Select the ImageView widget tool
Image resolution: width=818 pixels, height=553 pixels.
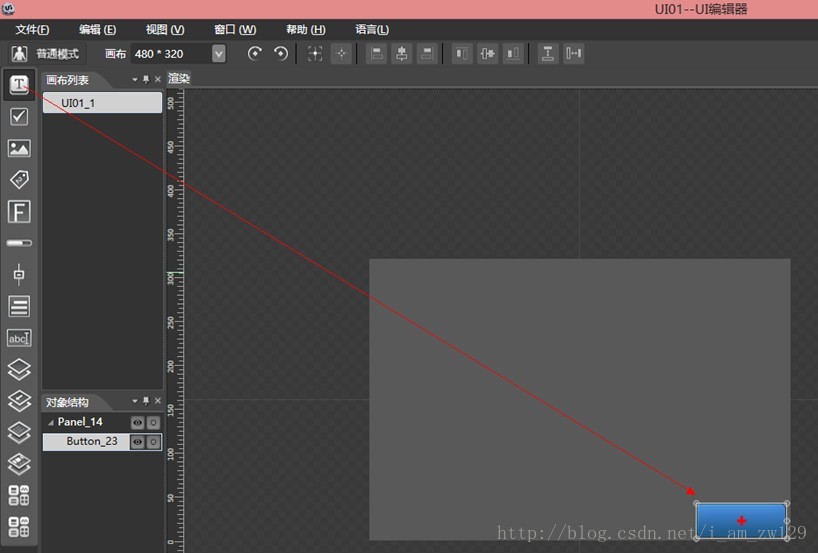tap(19, 148)
